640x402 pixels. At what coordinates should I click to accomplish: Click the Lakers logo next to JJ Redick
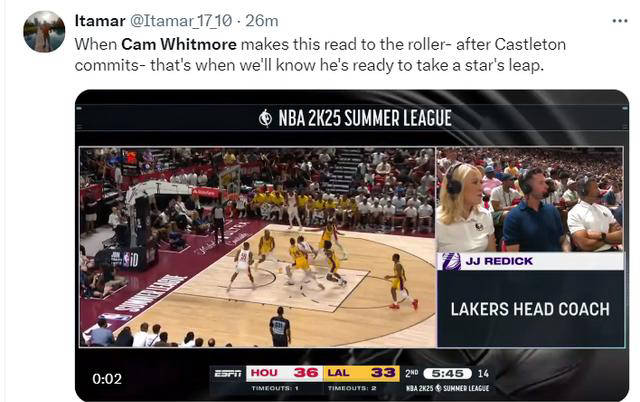coord(451,261)
